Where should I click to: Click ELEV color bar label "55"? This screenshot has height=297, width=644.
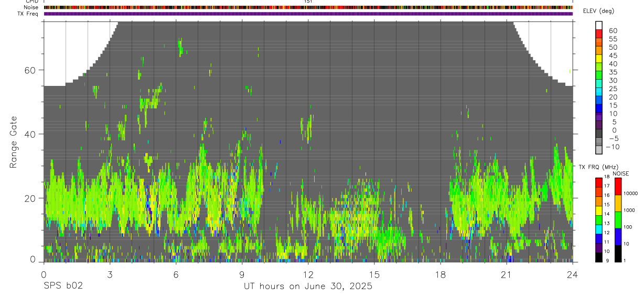click(613, 39)
